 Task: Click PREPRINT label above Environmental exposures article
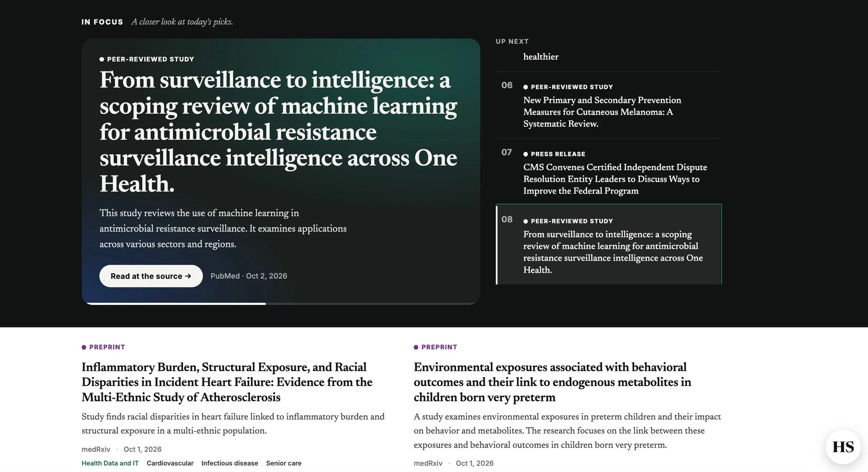[435, 347]
